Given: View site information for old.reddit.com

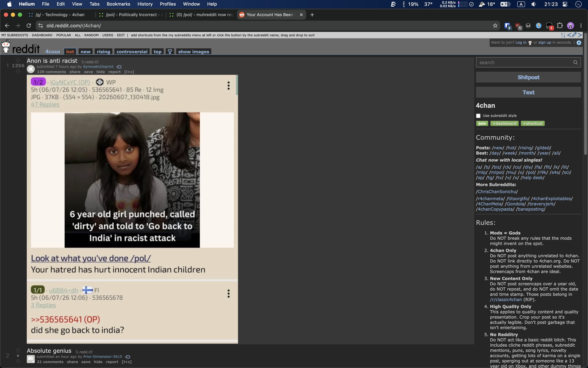Looking at the screenshot, I should (41, 26).
